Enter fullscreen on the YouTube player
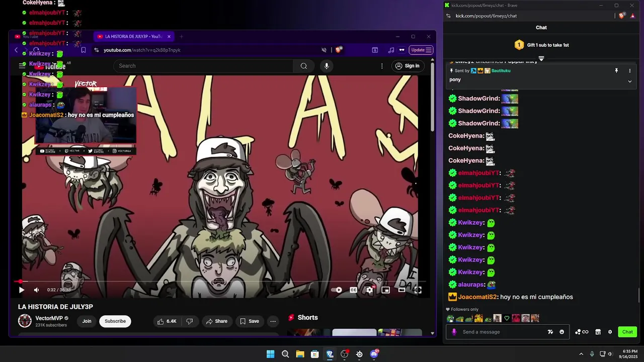Image resolution: width=644 pixels, height=362 pixels. [x=418, y=290]
